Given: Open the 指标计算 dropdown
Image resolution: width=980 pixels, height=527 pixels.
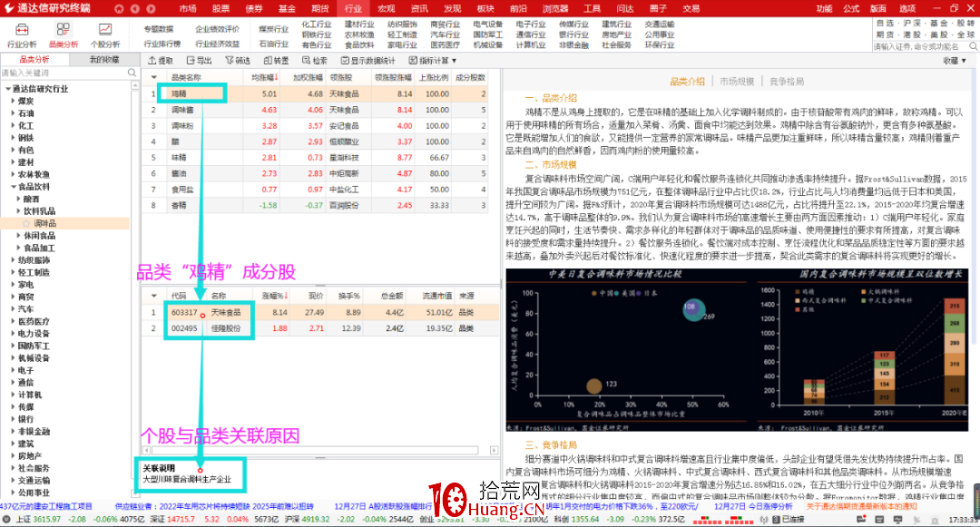Looking at the screenshot, I should pos(433,61).
